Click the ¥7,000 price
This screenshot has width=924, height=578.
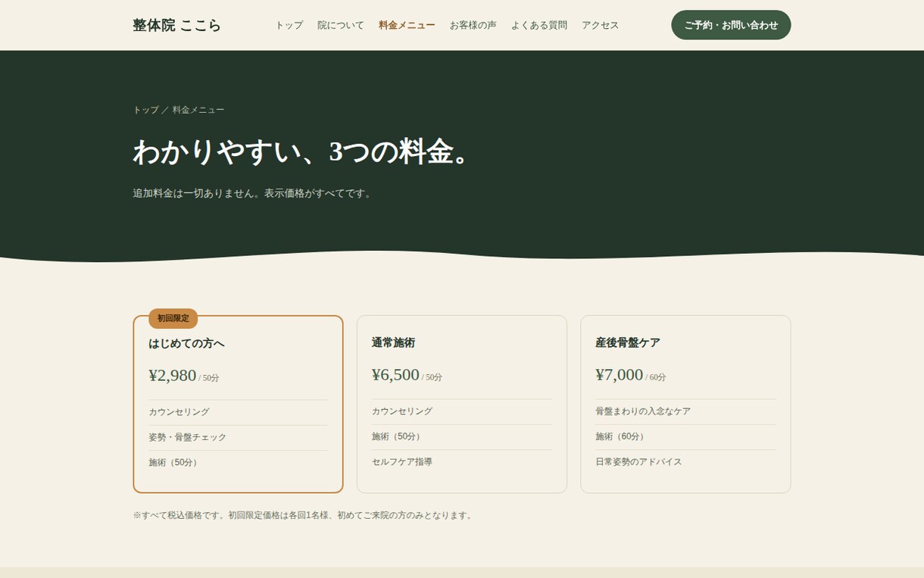(619, 374)
